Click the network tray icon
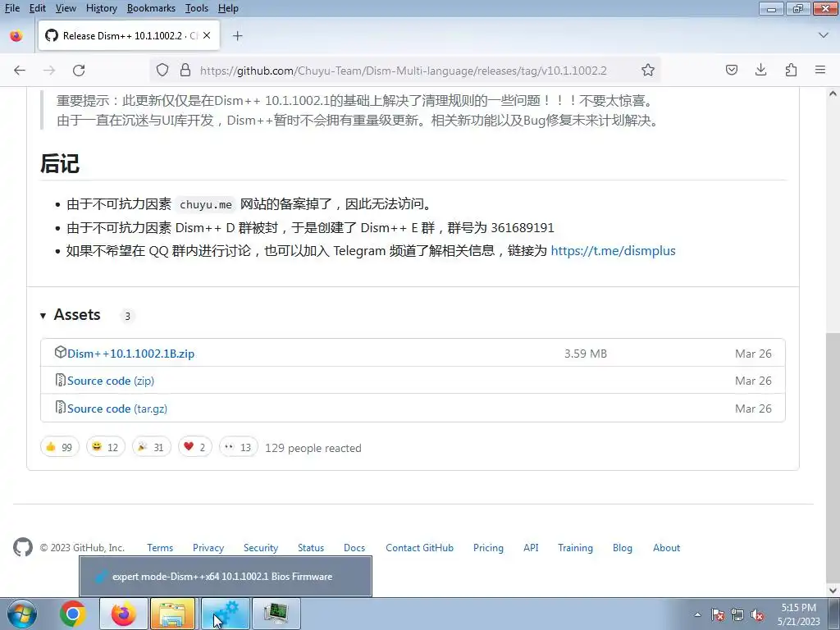 (737, 614)
